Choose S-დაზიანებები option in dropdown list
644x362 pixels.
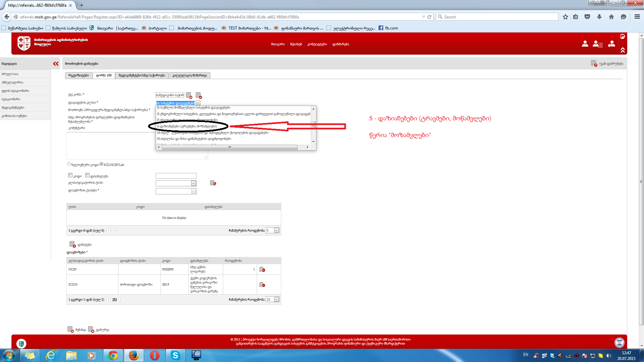click(x=187, y=126)
